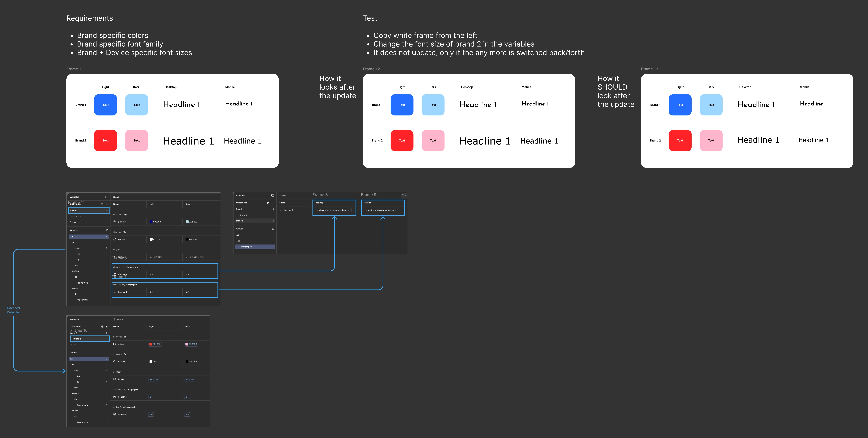
Task: Click 00008B dark blue swatch in Brand 1 panel
Action: point(151,222)
